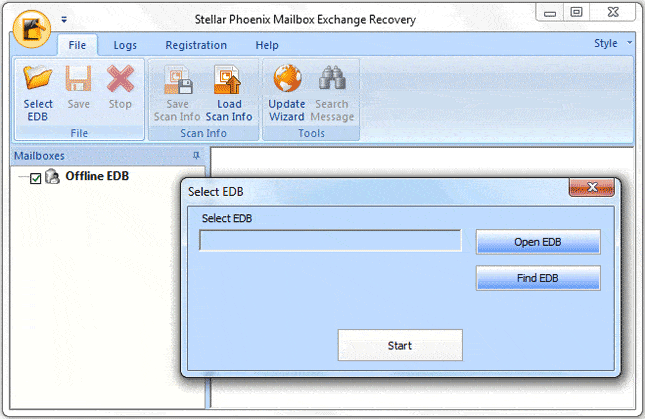This screenshot has width=645, height=419.
Task: Click the round application menu orb
Action: click(32, 29)
